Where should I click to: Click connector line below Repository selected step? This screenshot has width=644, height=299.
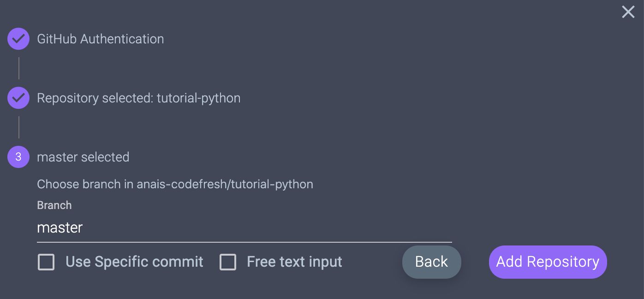point(18,127)
